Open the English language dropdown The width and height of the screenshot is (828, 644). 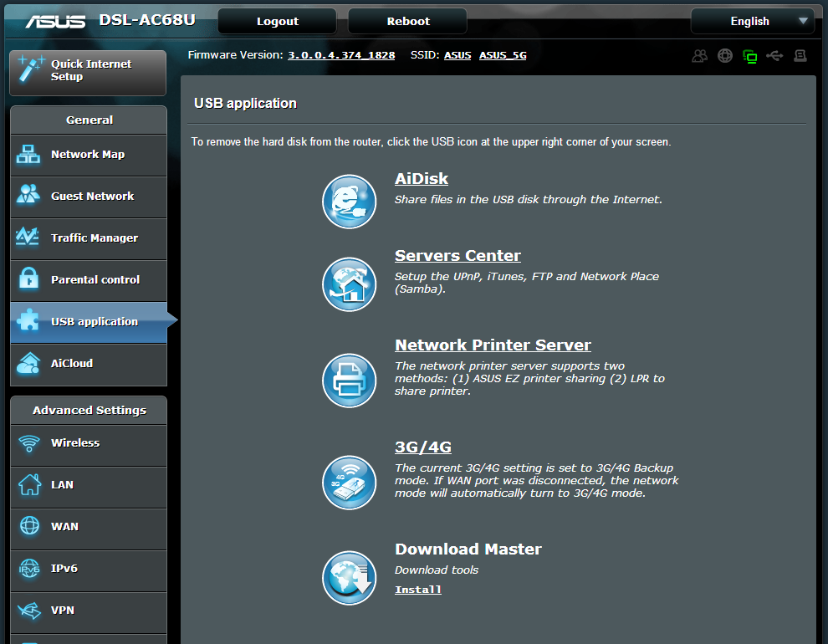pos(753,21)
